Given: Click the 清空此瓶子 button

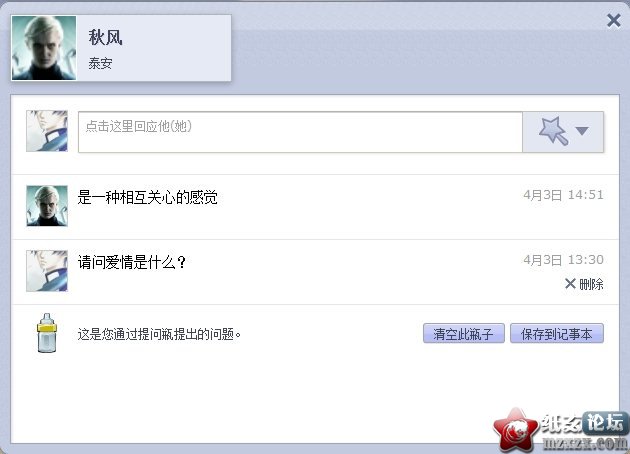Looking at the screenshot, I should pyautogui.click(x=464, y=333).
